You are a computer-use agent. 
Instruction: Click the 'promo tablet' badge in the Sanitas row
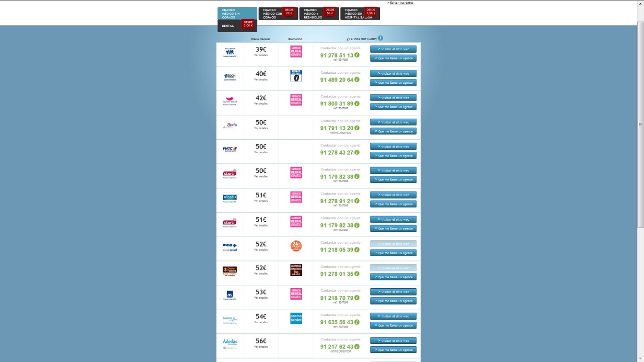click(x=296, y=318)
